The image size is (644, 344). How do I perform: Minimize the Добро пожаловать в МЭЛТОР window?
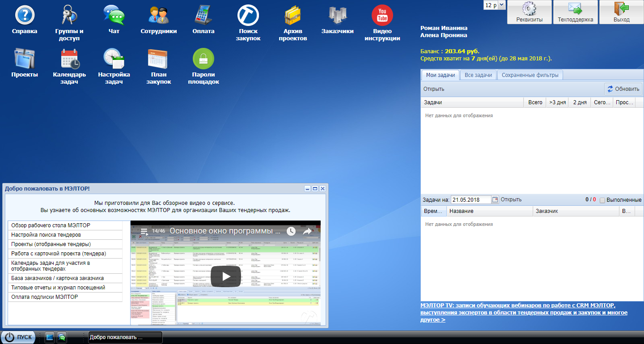click(x=307, y=189)
